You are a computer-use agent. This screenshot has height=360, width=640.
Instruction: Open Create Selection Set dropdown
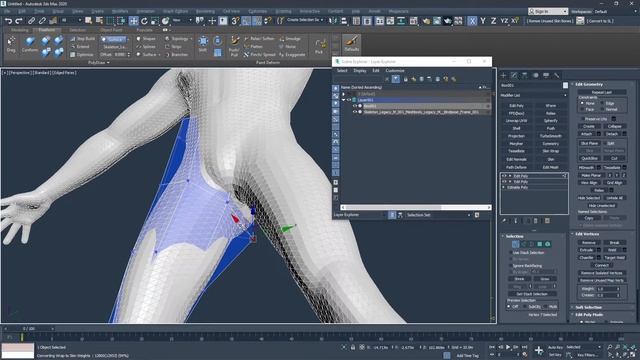tap(305, 20)
